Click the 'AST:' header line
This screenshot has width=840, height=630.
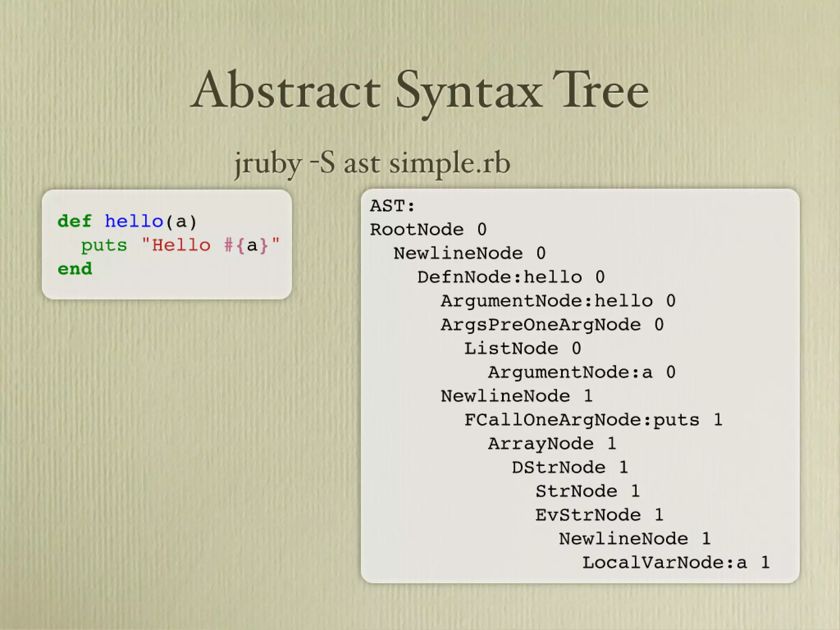393,206
